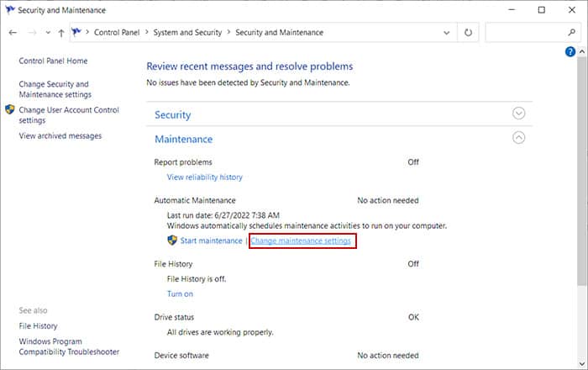The height and width of the screenshot is (370, 588).
Task: Click the shield icon beside Start maintenance
Action: [172, 240]
